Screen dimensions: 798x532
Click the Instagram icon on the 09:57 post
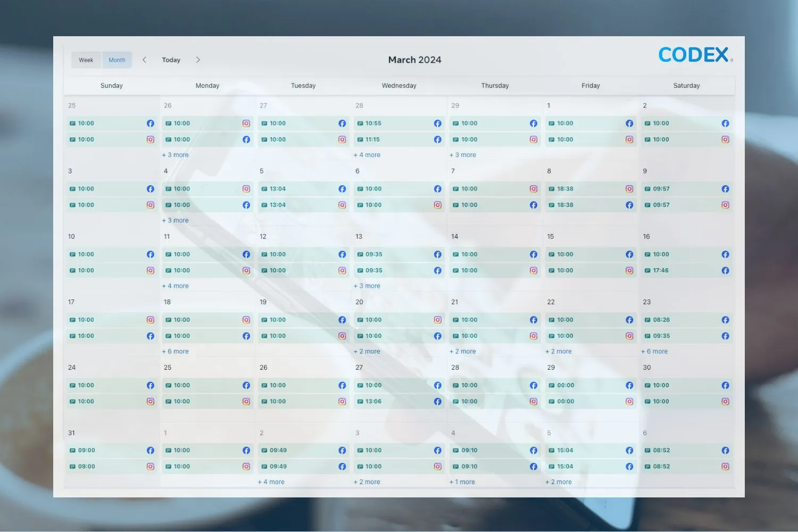pos(725,205)
